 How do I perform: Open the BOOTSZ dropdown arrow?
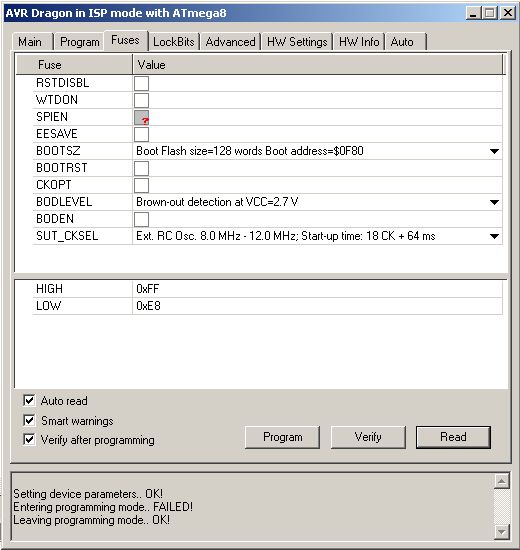click(494, 151)
